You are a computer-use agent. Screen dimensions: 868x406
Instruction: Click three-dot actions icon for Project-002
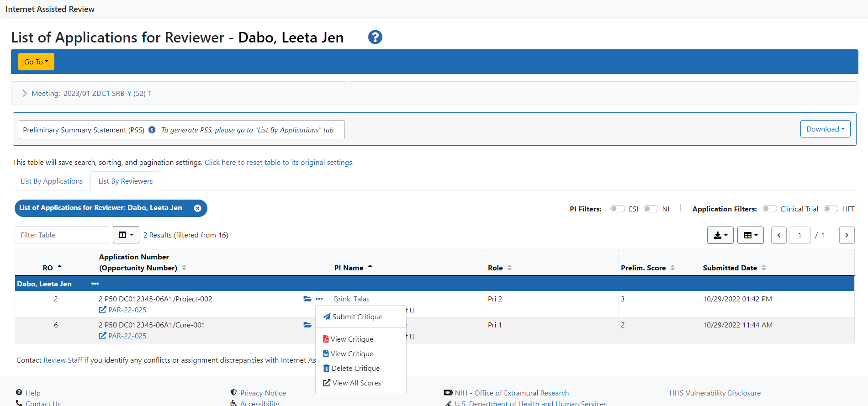tap(319, 299)
